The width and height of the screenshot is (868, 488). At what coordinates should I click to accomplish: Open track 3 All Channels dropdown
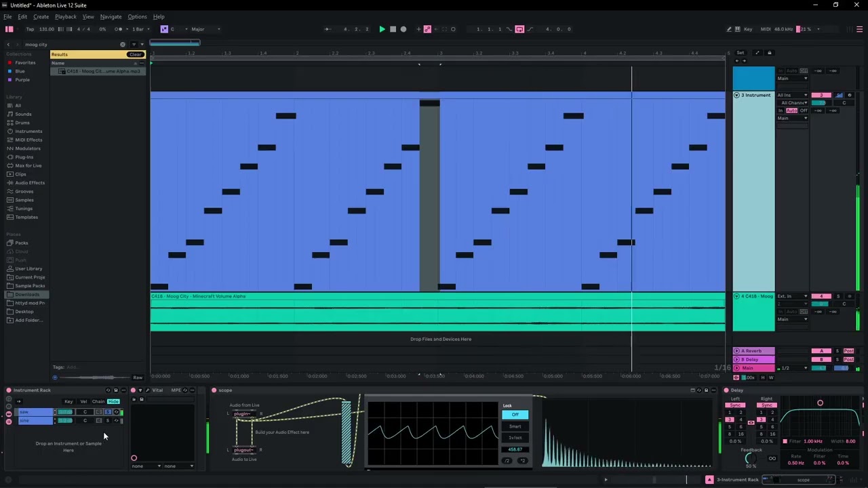pos(794,103)
